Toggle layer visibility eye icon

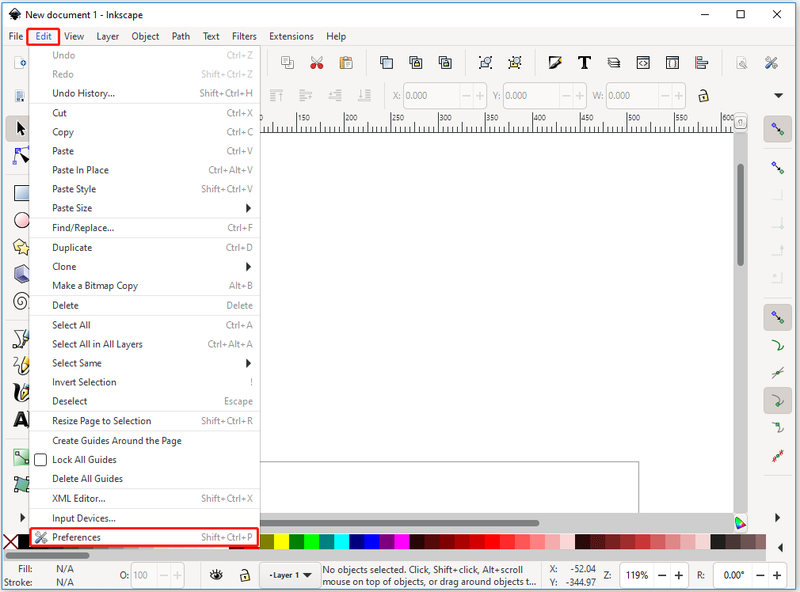tap(216, 575)
